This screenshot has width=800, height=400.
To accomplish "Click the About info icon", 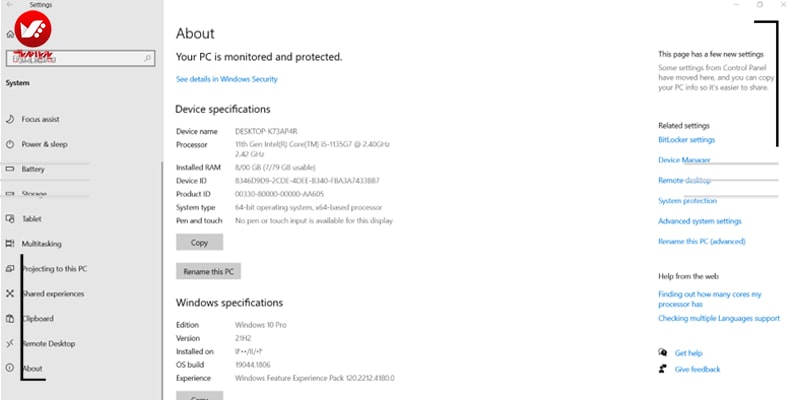I will tap(10, 368).
